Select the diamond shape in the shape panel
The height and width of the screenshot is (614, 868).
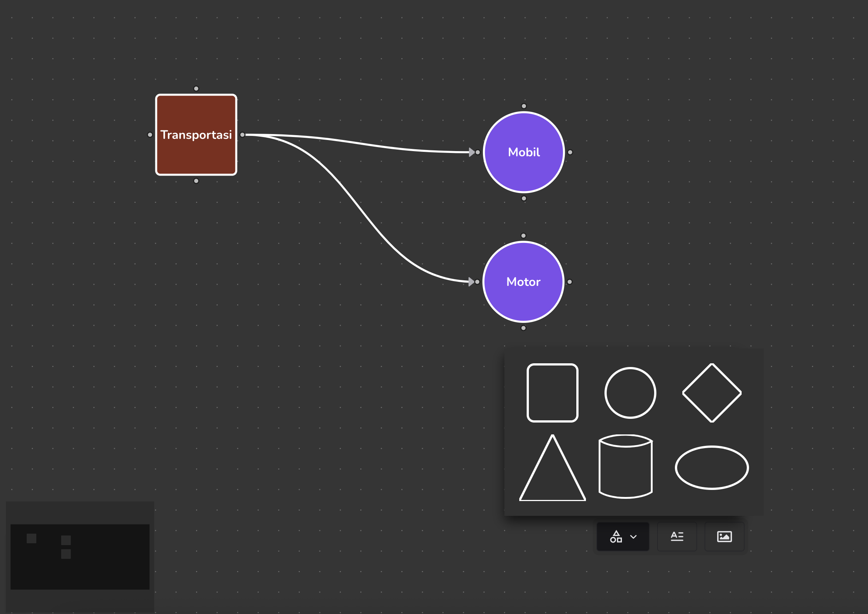tap(711, 393)
